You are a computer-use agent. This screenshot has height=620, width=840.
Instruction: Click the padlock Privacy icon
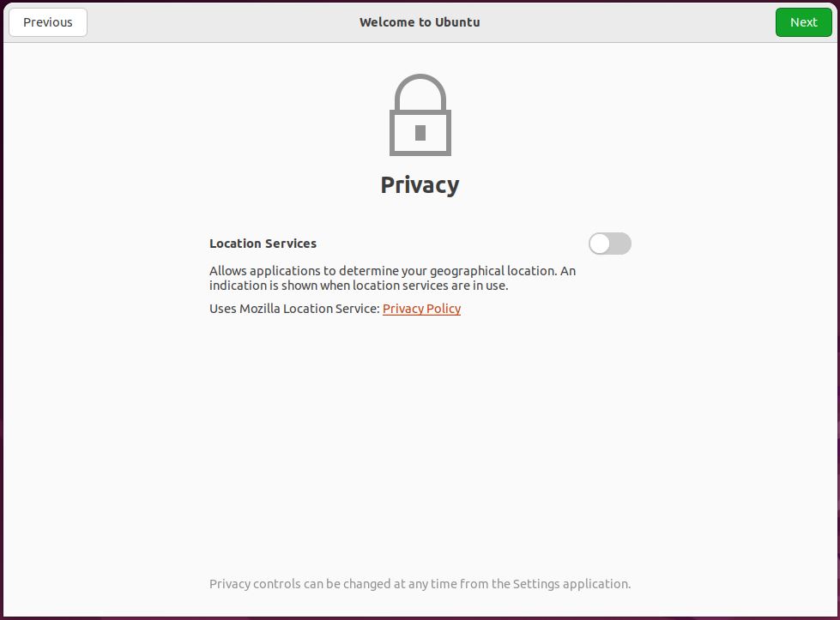(x=420, y=115)
